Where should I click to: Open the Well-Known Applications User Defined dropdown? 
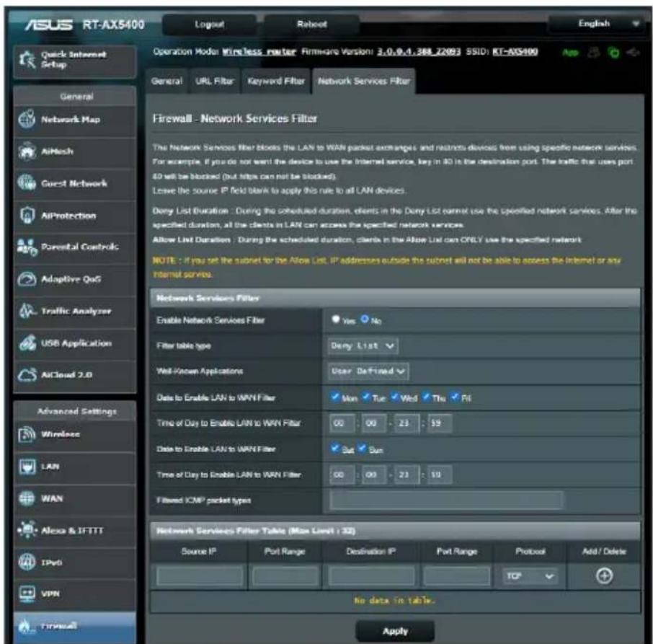click(x=368, y=371)
